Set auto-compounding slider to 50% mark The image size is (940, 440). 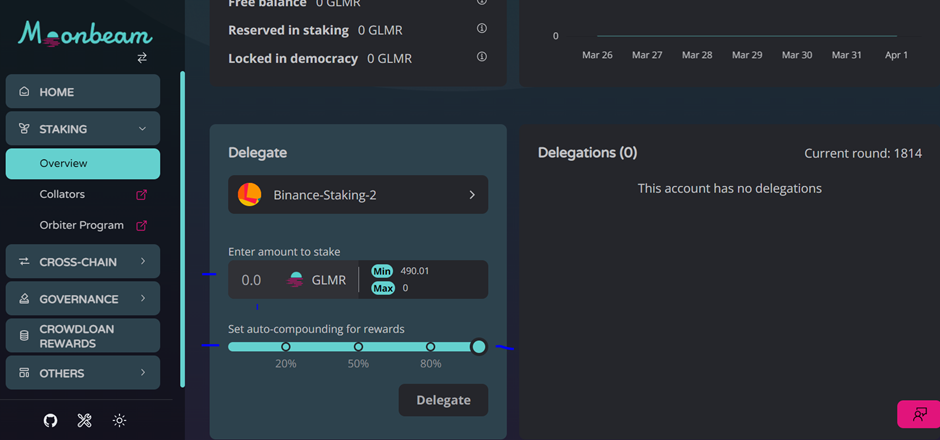click(358, 347)
